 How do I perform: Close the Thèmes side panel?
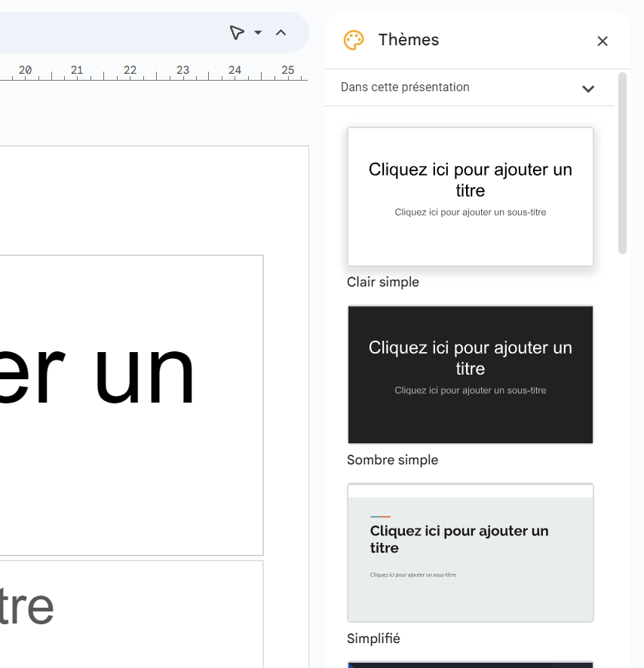coord(602,41)
